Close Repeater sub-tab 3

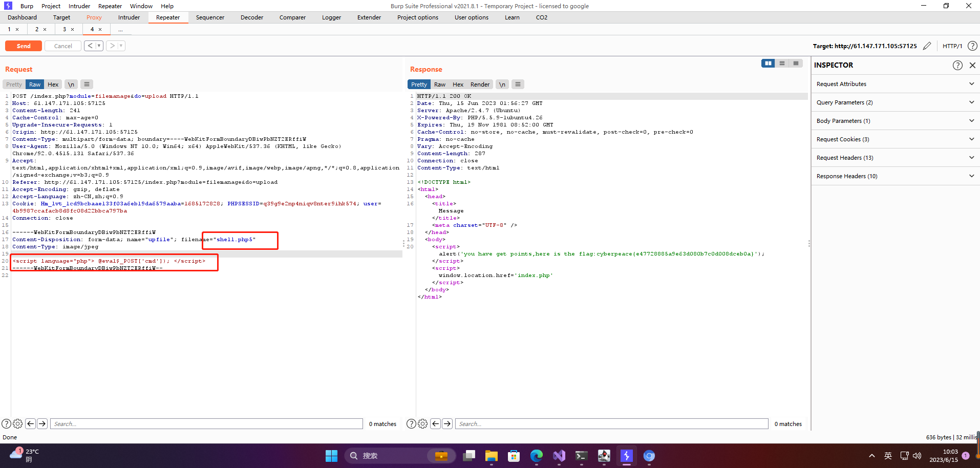(x=72, y=30)
